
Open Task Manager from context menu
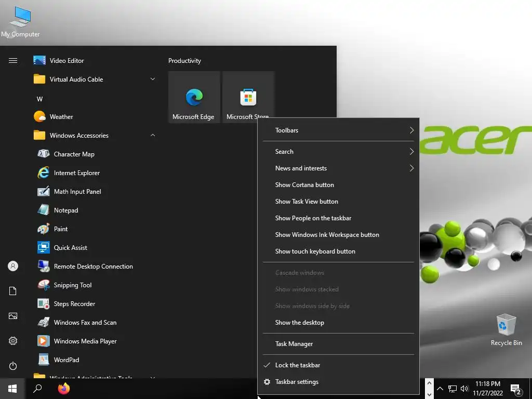point(338,344)
